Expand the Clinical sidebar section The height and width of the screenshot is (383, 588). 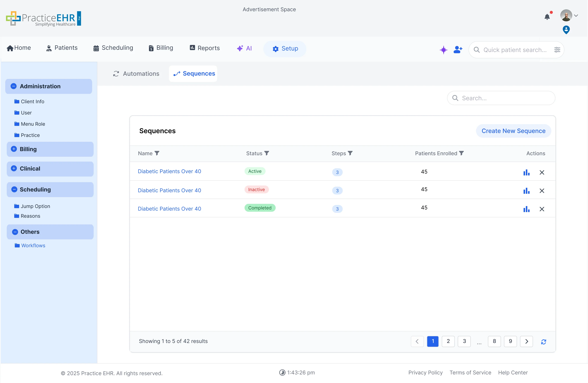tap(14, 168)
